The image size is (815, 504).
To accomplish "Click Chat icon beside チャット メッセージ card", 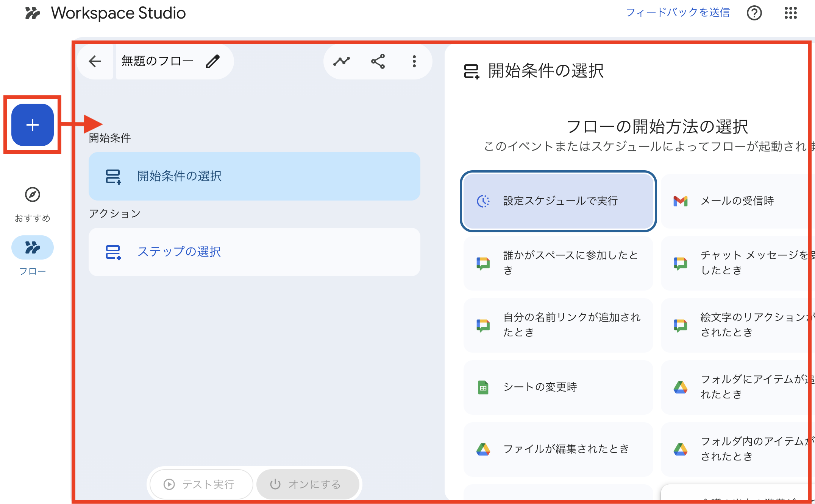I will pos(681,263).
